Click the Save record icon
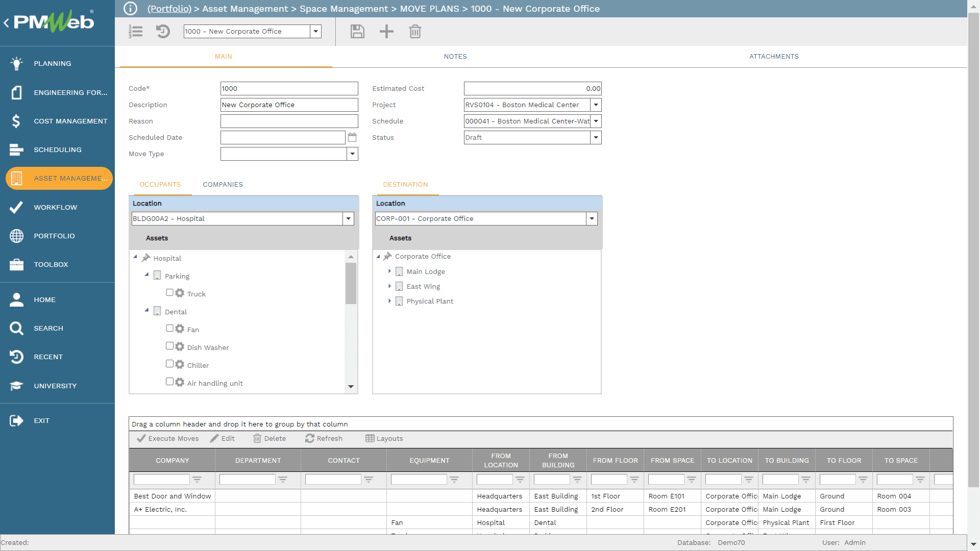 coord(357,32)
